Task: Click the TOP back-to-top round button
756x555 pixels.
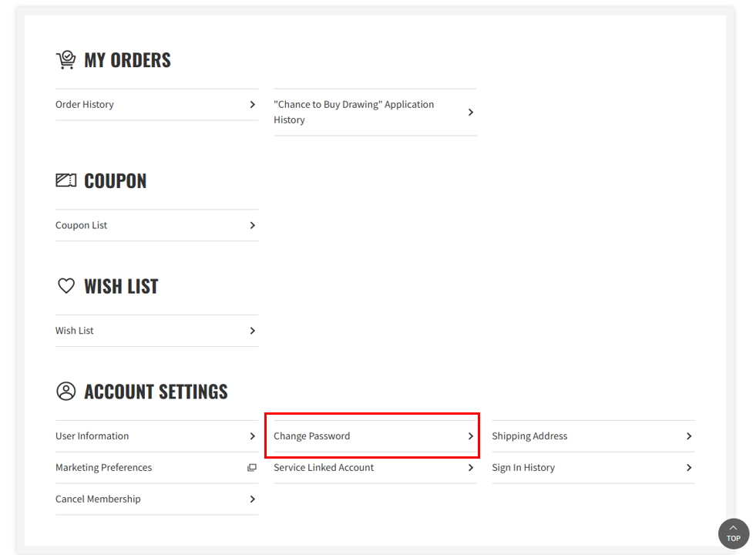Action: coord(734,533)
